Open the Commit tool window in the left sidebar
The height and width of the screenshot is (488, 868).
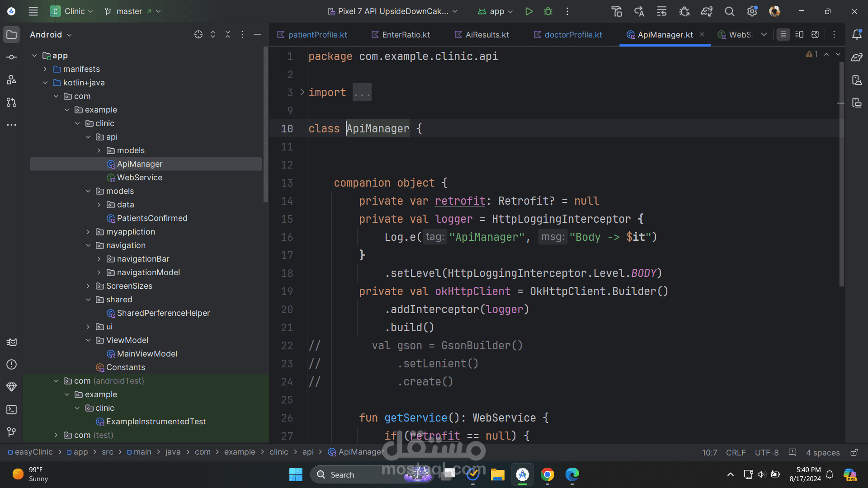(12, 57)
